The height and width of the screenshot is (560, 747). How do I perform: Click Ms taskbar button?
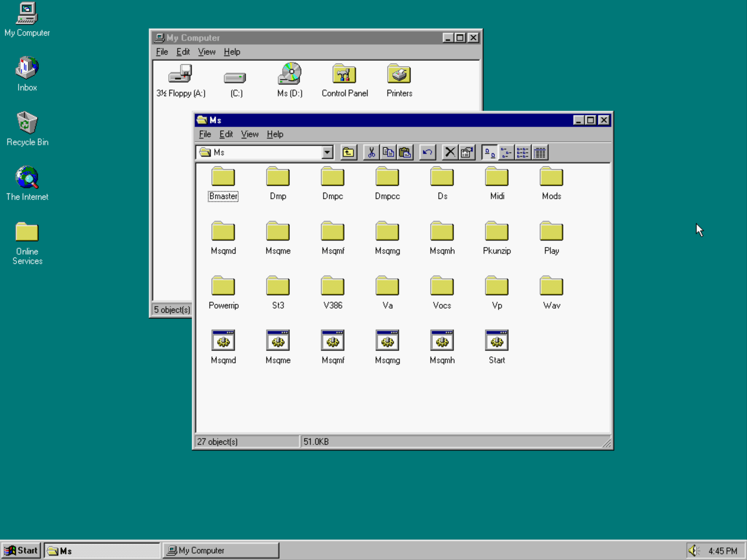[102, 550]
